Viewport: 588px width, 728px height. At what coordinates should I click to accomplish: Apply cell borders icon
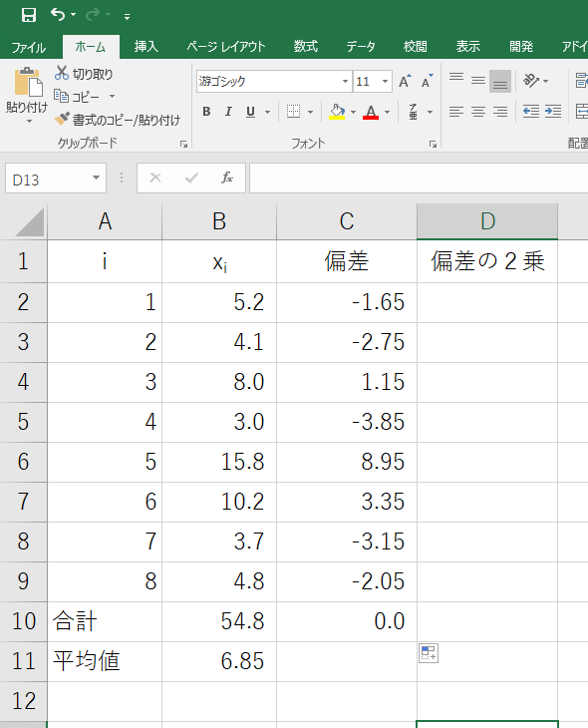click(x=293, y=112)
